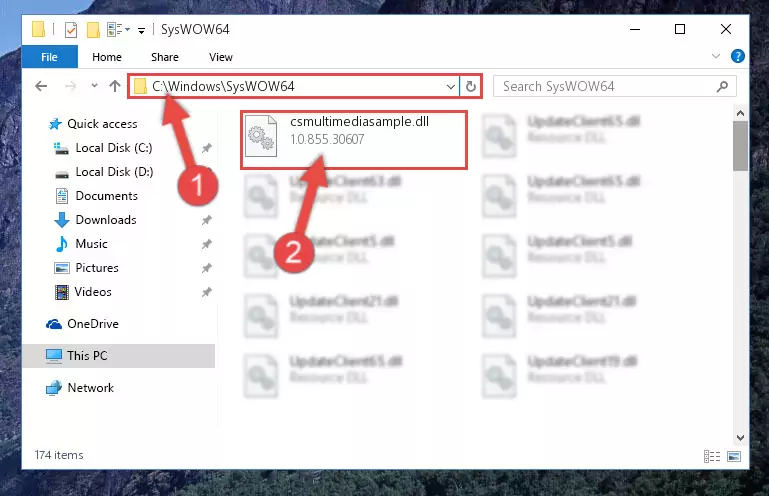Select Network in the navigation pane
This screenshot has width=769, height=496.
(91, 388)
